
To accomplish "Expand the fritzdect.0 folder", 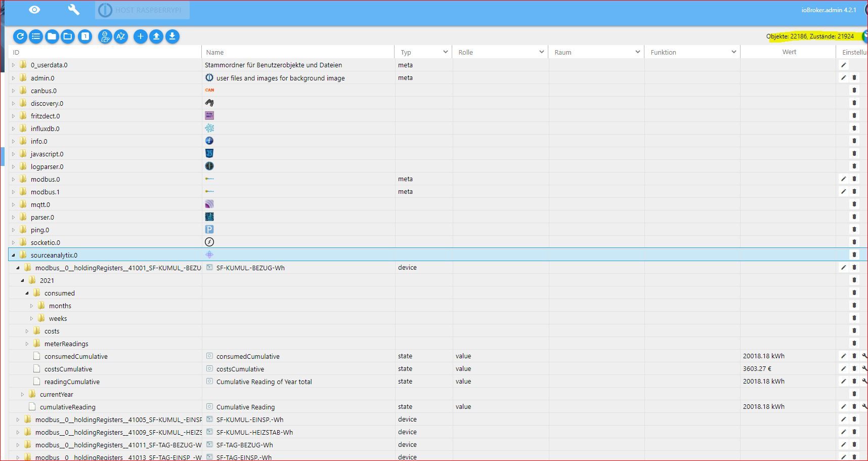I will coord(14,116).
